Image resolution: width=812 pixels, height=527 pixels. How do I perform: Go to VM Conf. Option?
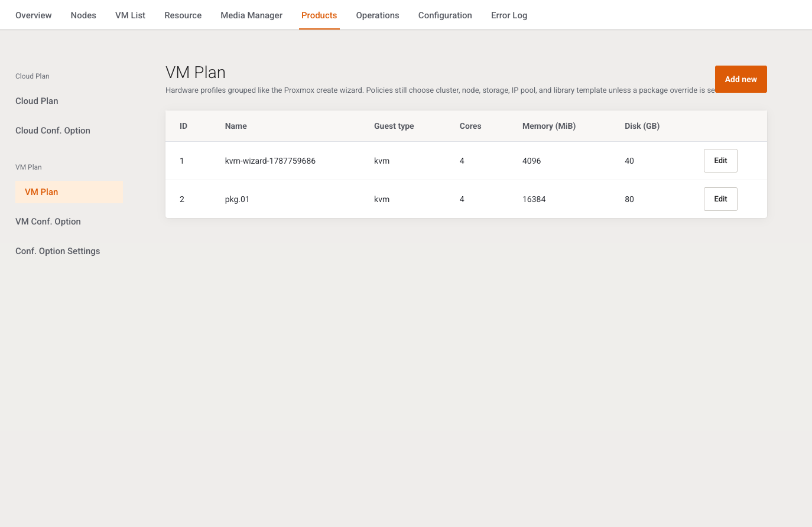(48, 222)
